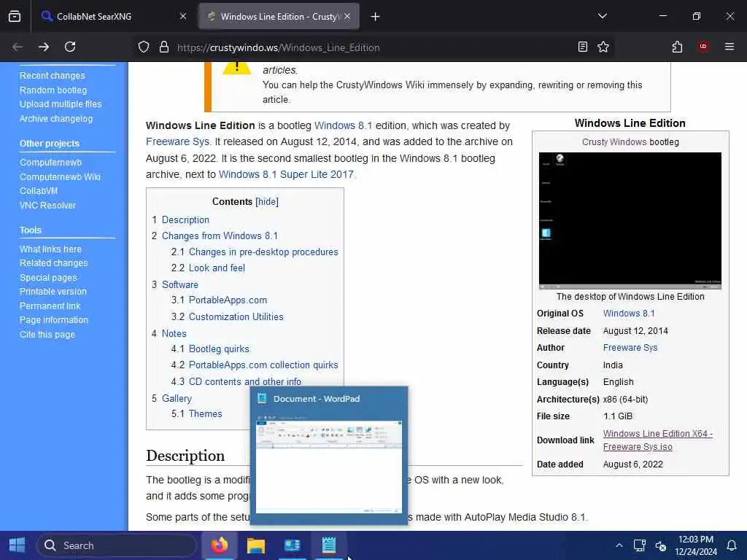Open Firefox application menu
The image size is (747, 560).
[729, 47]
